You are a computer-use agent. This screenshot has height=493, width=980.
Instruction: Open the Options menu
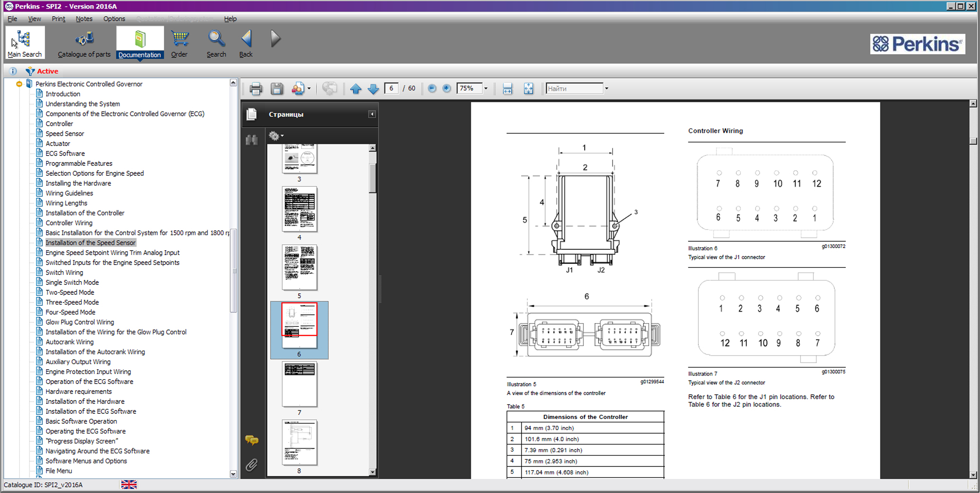point(114,19)
